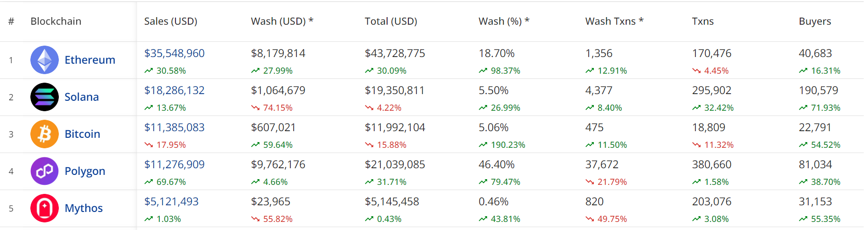
Task: Click Polygon sales value $11,276,909
Action: (x=175, y=164)
